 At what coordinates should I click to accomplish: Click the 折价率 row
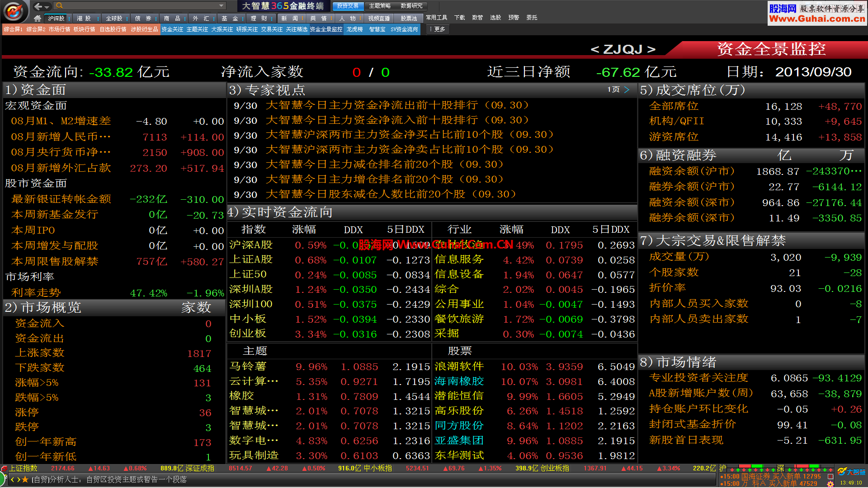pyautogui.click(x=752, y=288)
